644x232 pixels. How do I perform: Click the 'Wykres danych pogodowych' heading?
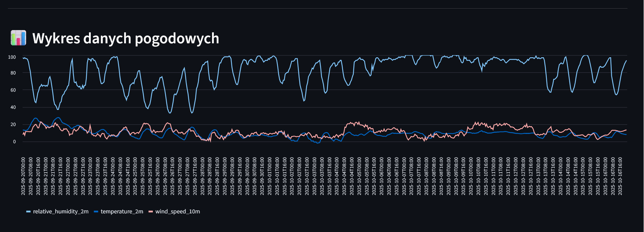126,38
